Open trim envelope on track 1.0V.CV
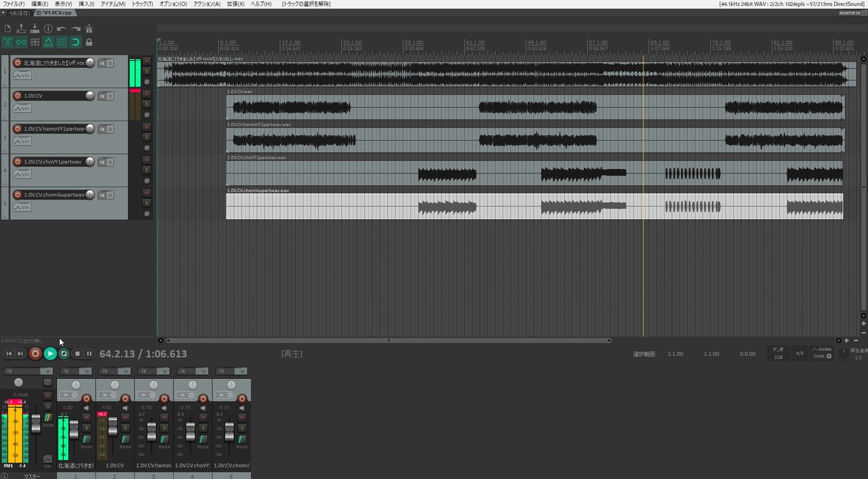The image size is (868, 479). pos(22,109)
